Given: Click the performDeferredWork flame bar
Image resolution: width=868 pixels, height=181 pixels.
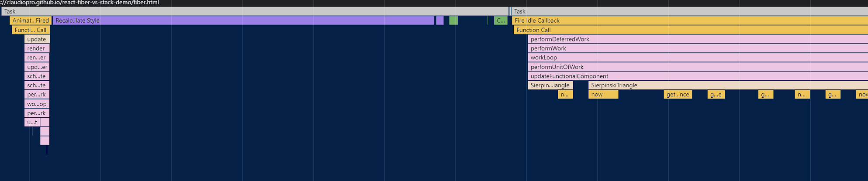Looking at the screenshot, I should click(697, 39).
